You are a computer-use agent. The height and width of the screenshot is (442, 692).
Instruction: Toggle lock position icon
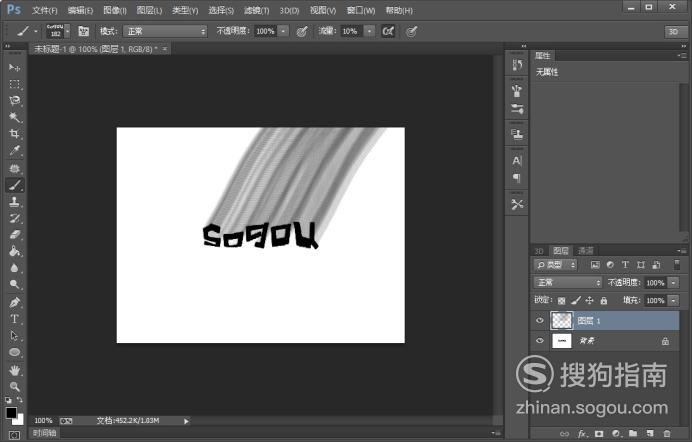(x=589, y=300)
